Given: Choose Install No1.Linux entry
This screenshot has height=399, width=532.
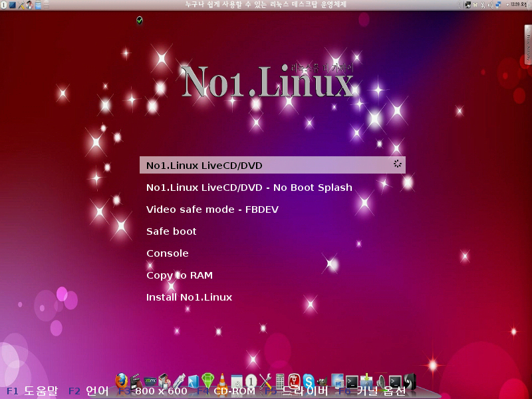Looking at the screenshot, I should (x=189, y=297).
